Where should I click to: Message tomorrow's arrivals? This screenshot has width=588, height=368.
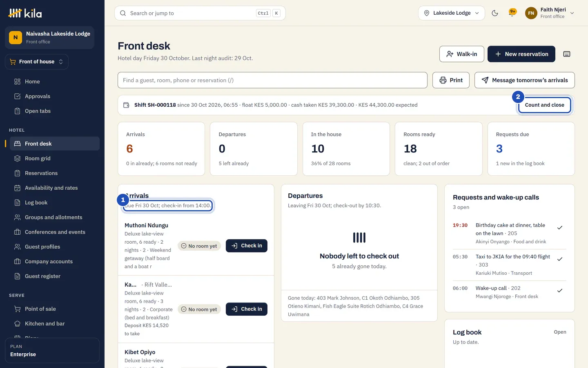coord(525,80)
